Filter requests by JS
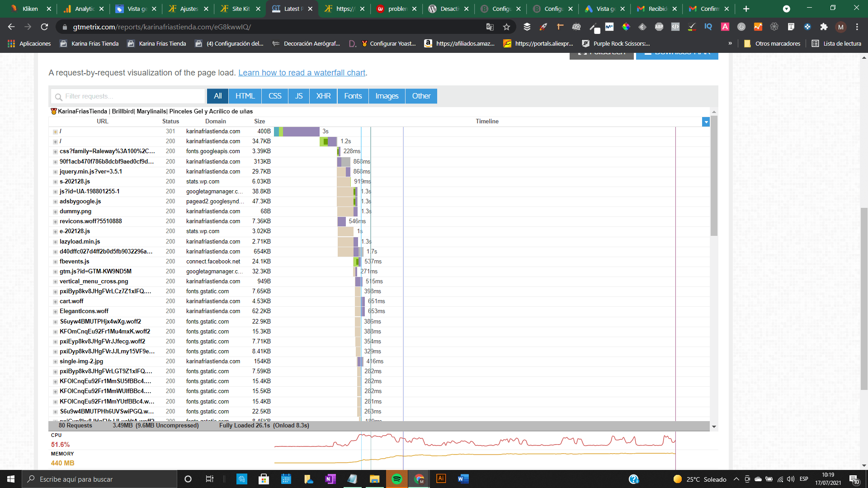Viewport: 868px width, 488px height. click(x=299, y=96)
